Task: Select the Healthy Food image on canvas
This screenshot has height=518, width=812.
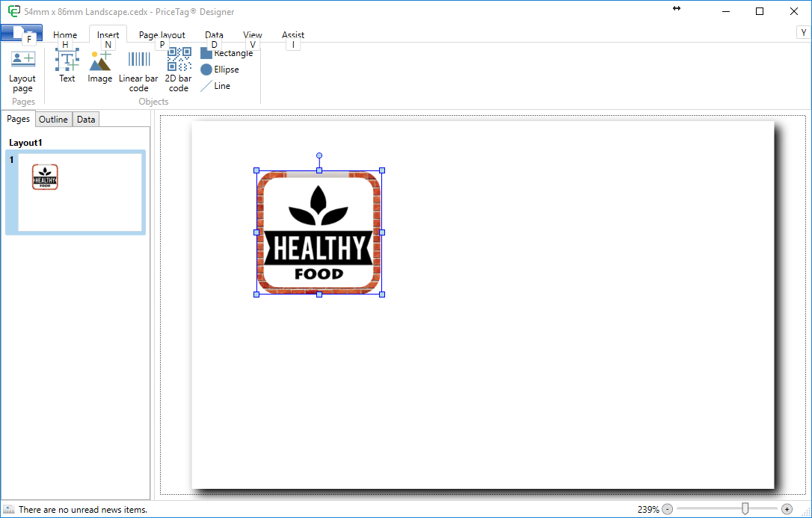Action: (319, 232)
